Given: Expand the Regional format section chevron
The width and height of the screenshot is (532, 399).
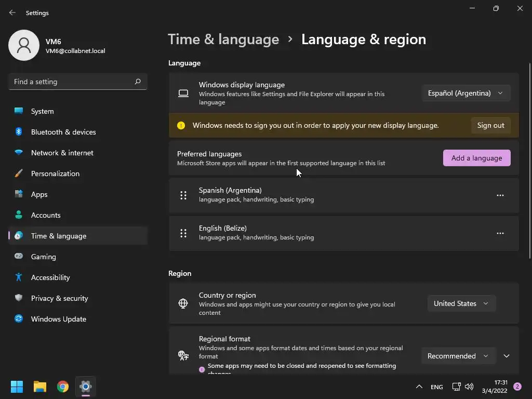Looking at the screenshot, I should [x=507, y=356].
